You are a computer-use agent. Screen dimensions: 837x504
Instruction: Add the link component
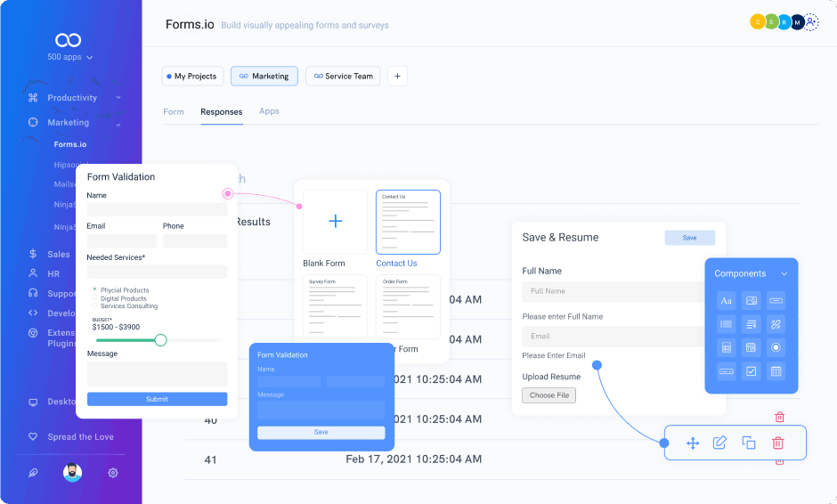tap(776, 324)
